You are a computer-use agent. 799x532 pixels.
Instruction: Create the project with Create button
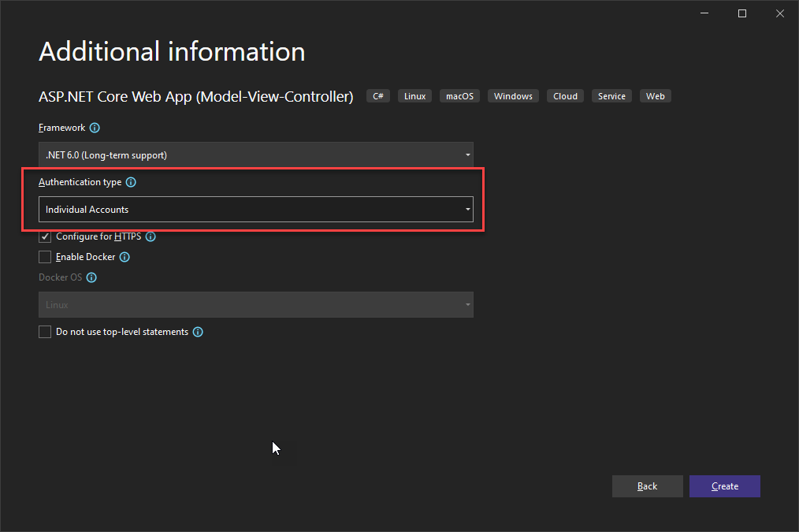click(x=725, y=486)
